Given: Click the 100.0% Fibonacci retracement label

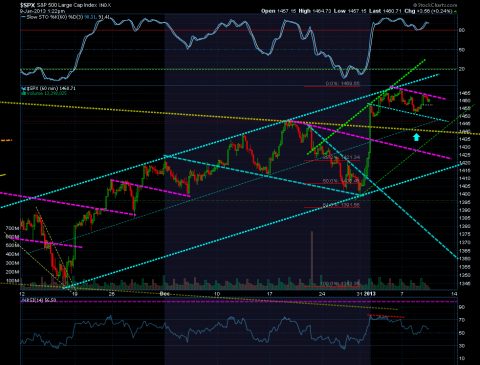Looking at the screenshot, I should point(340,284).
